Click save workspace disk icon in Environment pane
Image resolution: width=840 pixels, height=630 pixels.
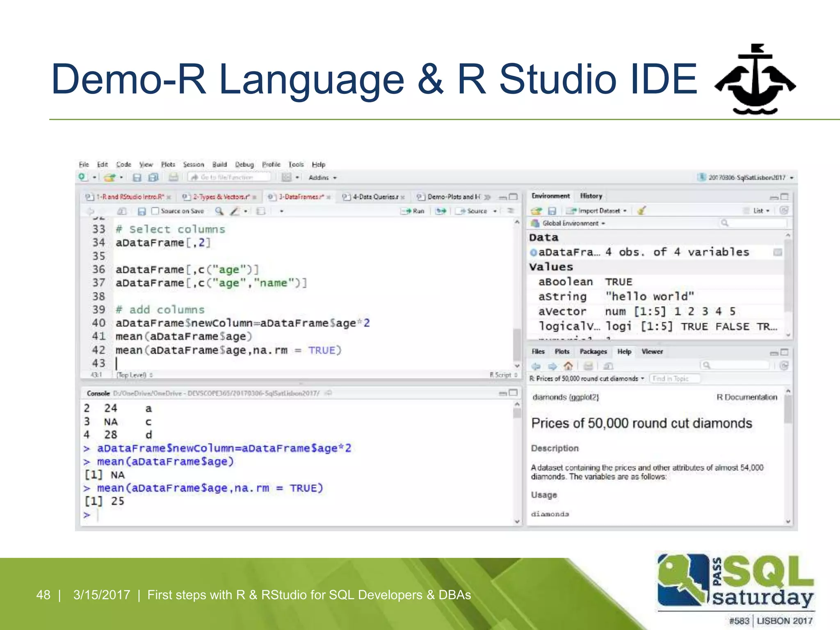click(552, 211)
